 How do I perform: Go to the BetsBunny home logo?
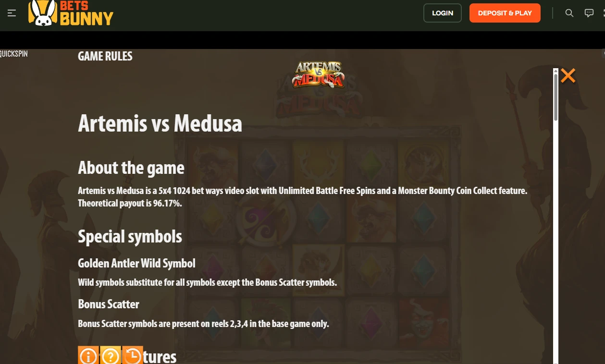[x=71, y=13]
